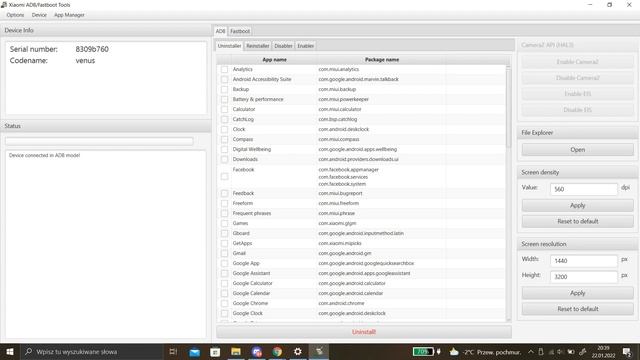Click the taskbar clock and date

point(603,351)
